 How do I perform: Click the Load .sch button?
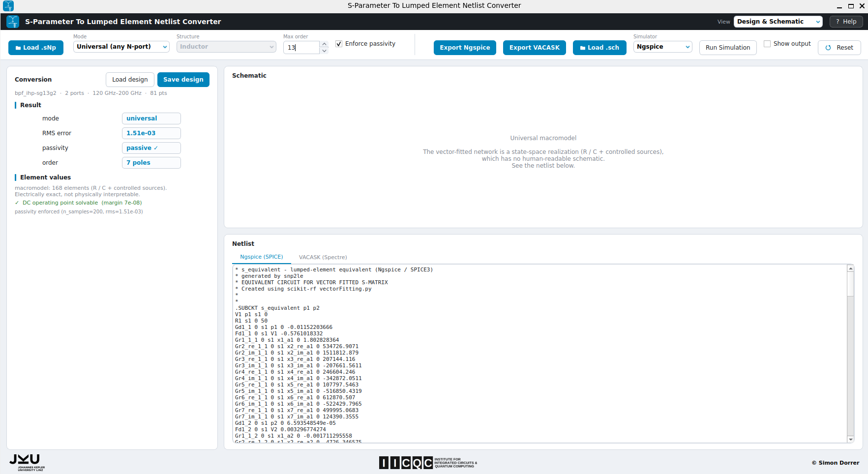[x=599, y=48]
